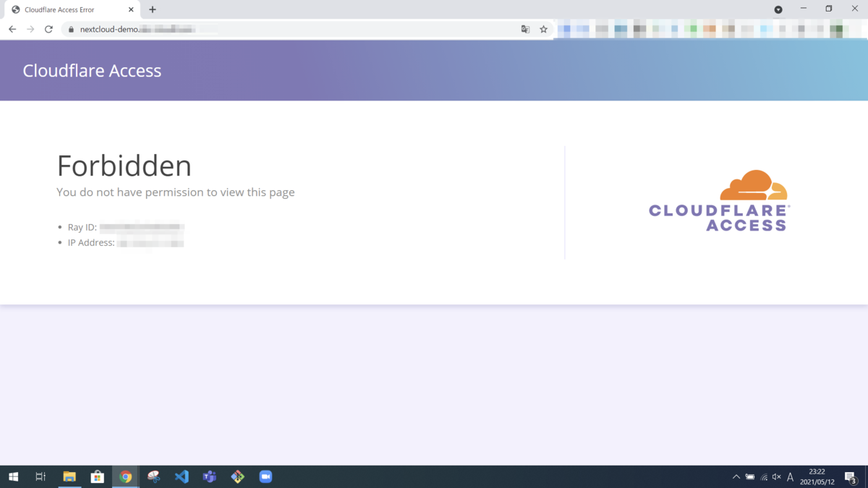Image resolution: width=868 pixels, height=488 pixels.
Task: Reload the page with the refresh icon
Action: pyautogui.click(x=48, y=29)
